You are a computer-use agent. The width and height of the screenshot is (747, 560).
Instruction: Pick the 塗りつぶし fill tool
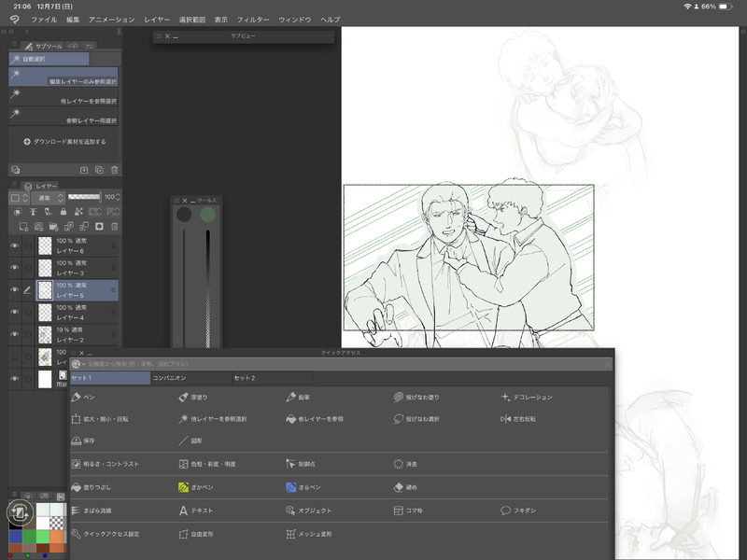tap(90, 486)
